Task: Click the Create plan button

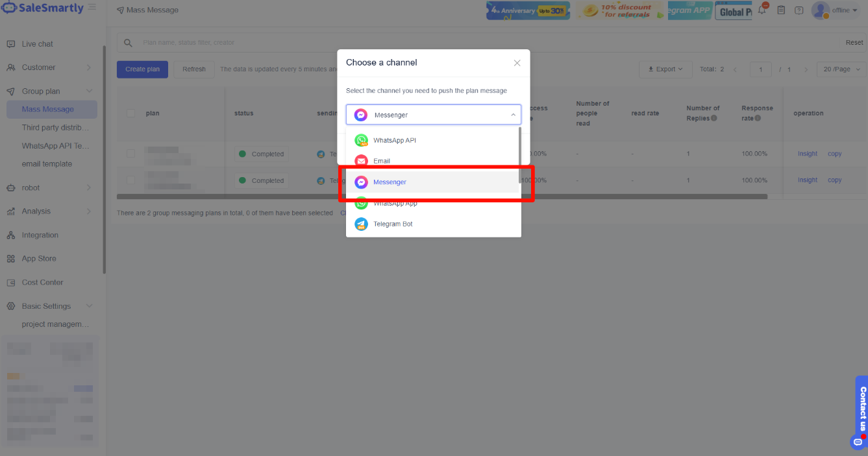Action: [142, 69]
